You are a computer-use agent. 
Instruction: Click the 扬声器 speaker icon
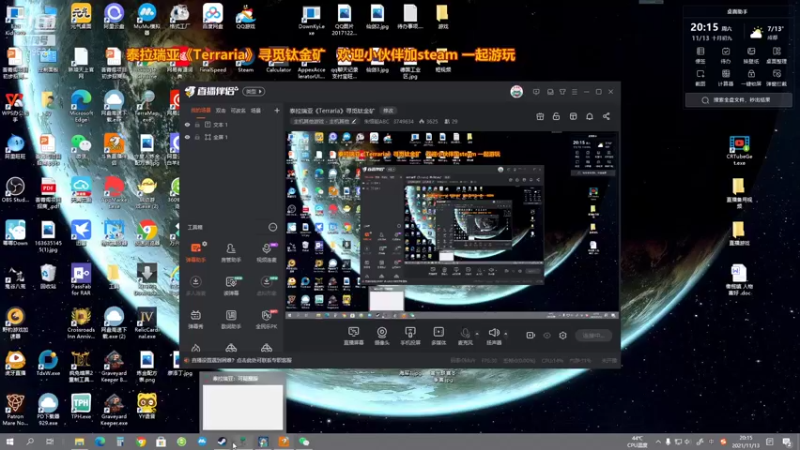tap(493, 335)
